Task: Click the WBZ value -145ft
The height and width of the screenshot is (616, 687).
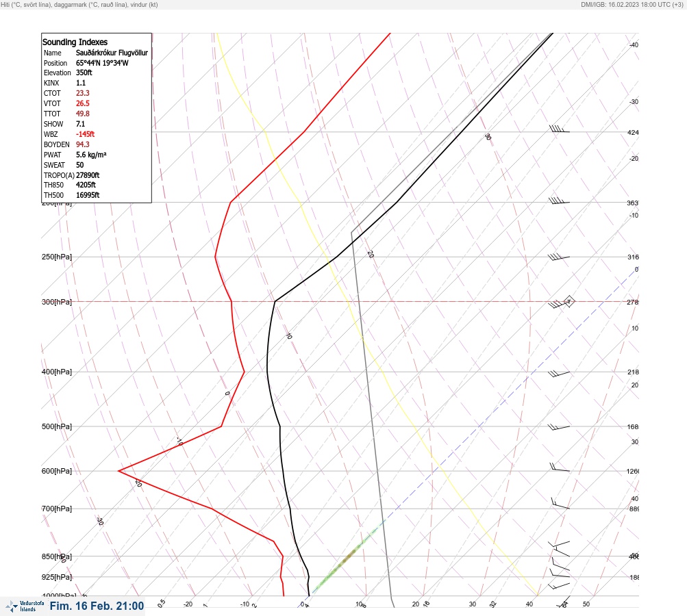Action: click(x=85, y=134)
